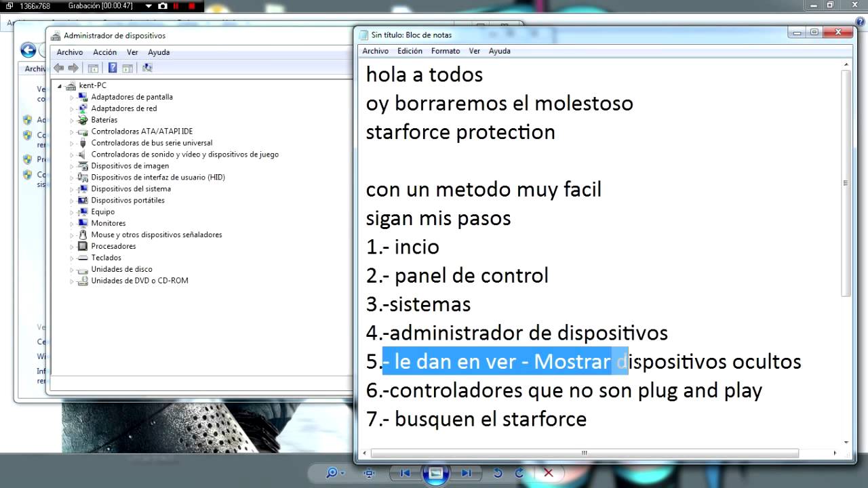Select the Dispositivos de imagen camera icon
Image resolution: width=868 pixels, height=488 pixels.
[83, 166]
